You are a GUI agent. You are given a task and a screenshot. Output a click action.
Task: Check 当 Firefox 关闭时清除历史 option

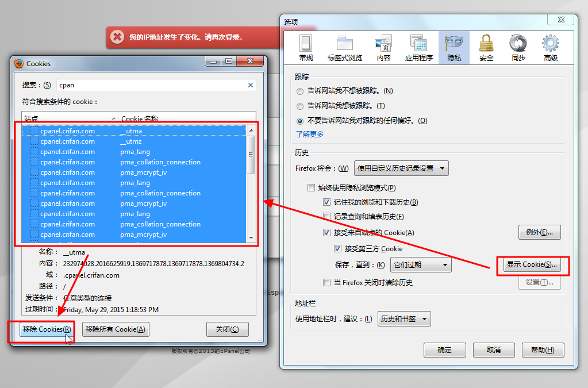point(326,282)
